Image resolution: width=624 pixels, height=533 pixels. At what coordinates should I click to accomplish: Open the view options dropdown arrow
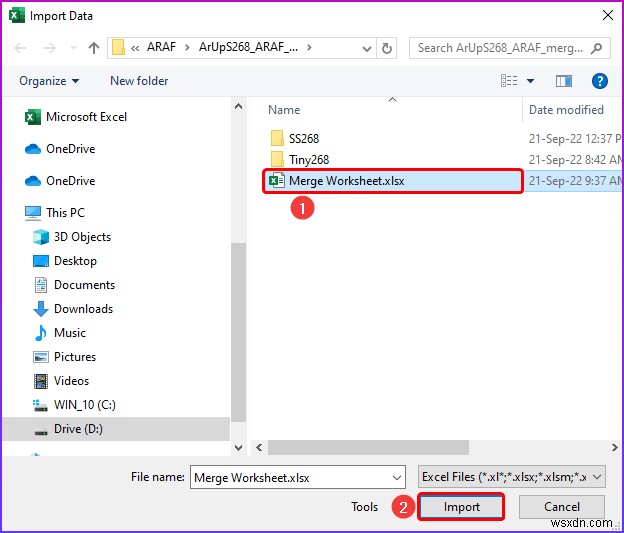tap(530, 81)
